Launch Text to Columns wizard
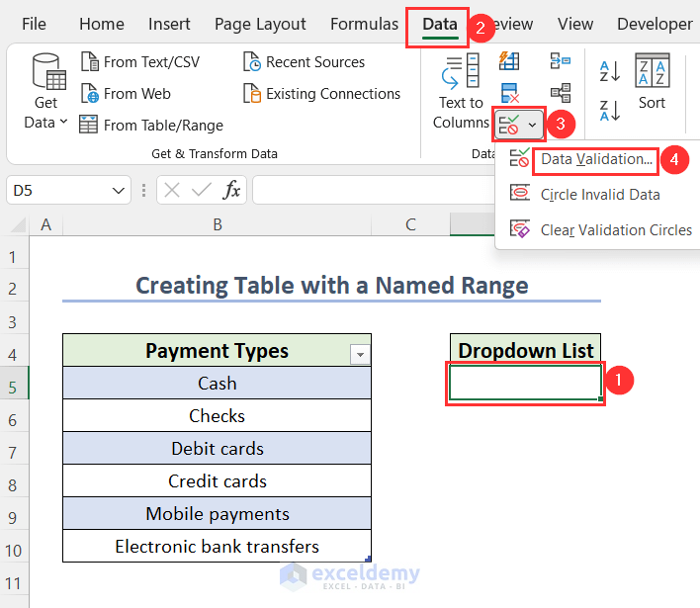Screen dimensions: 700x608 [x=461, y=92]
